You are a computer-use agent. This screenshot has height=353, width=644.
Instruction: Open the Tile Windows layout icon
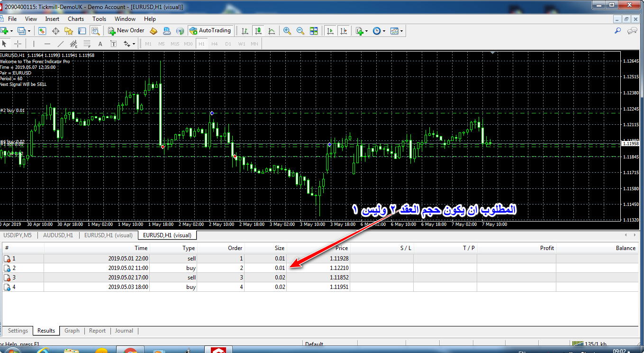(x=313, y=31)
